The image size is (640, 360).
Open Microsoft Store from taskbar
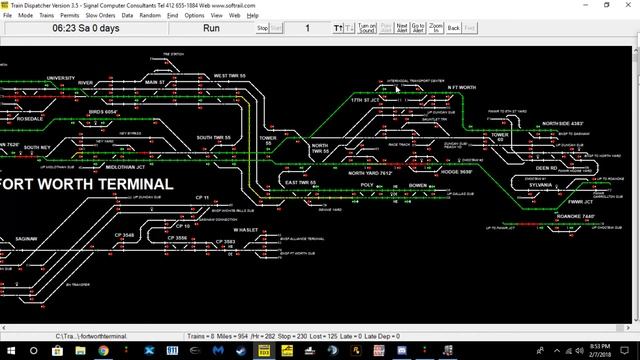tap(57, 351)
